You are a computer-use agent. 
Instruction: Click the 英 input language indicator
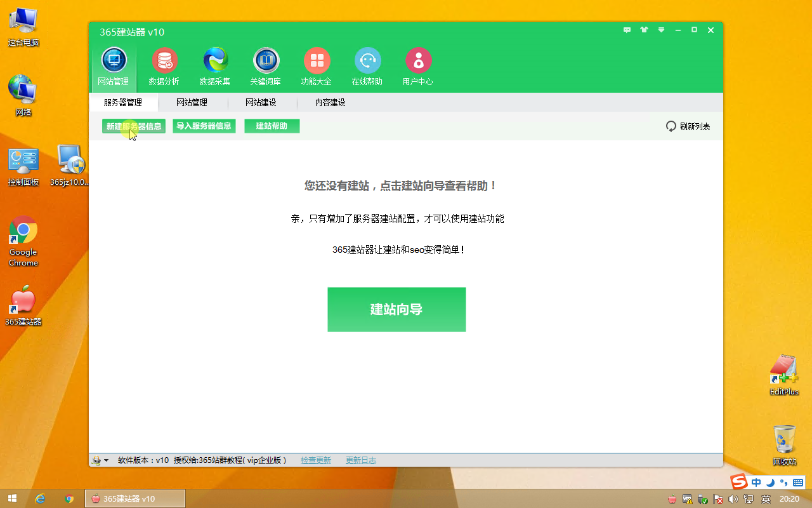click(766, 499)
